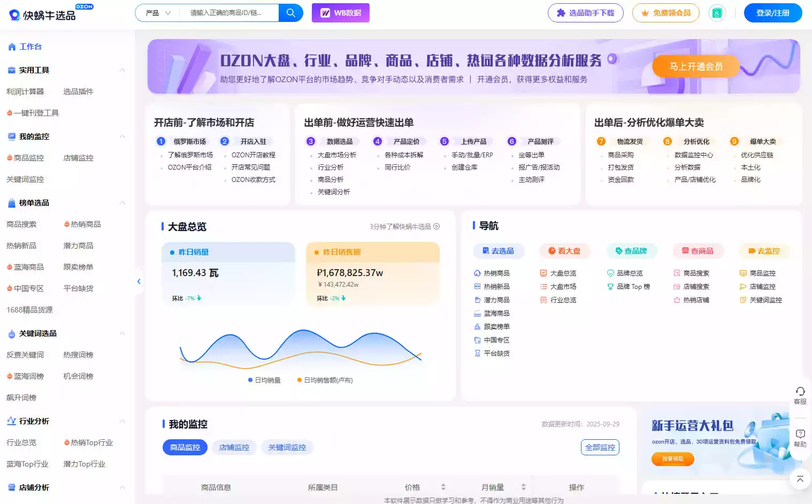This screenshot has height=504, width=812.
Task: Open 1688精品货源 in sidebar
Action: point(29,310)
